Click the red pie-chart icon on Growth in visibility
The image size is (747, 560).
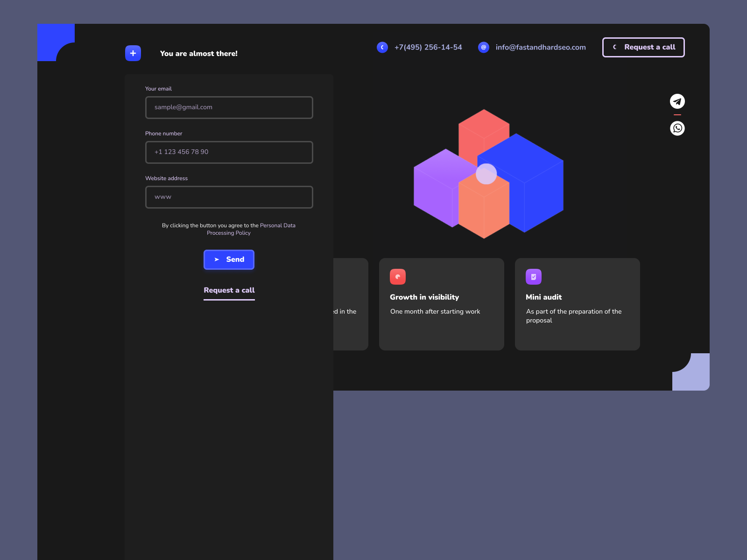tap(398, 276)
